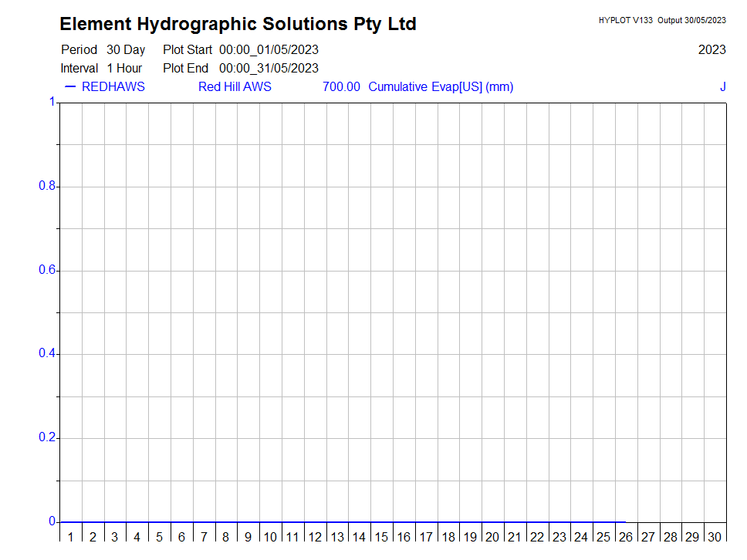Viewport: 747px width, 560px height.
Task: Click the blue legend line beside REDHAWS
Action: (x=70, y=86)
